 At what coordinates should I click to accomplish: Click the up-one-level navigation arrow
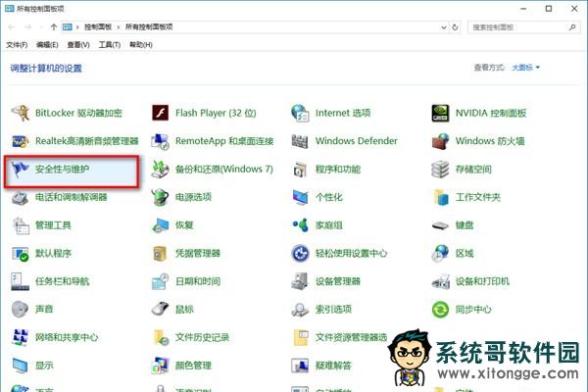pos(53,27)
